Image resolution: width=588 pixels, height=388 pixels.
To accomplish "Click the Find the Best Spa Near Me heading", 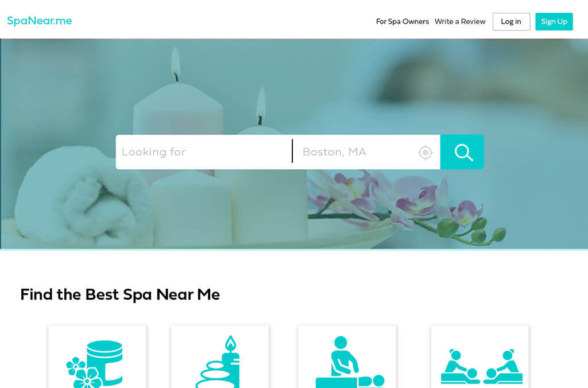I will pyautogui.click(x=120, y=294).
